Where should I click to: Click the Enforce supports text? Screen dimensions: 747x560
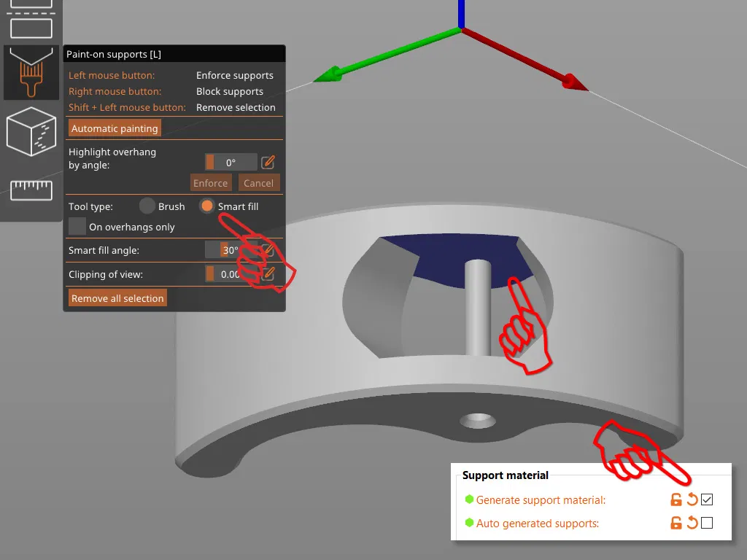(x=235, y=75)
